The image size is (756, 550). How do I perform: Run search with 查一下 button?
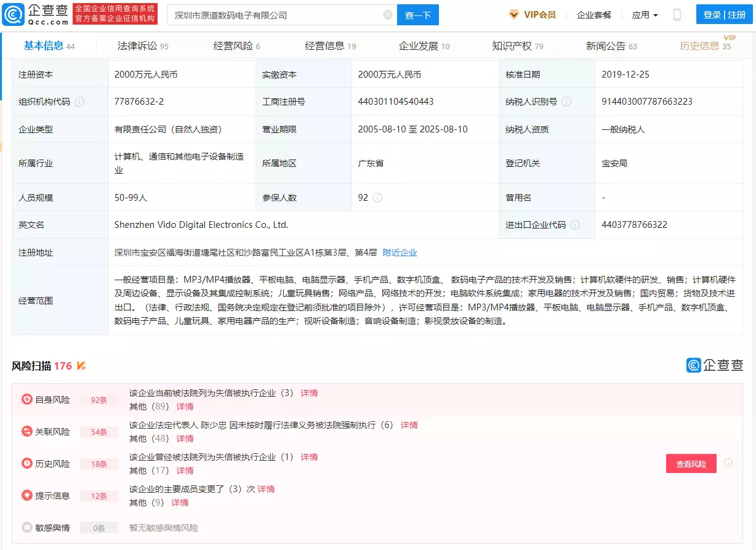[x=418, y=15]
